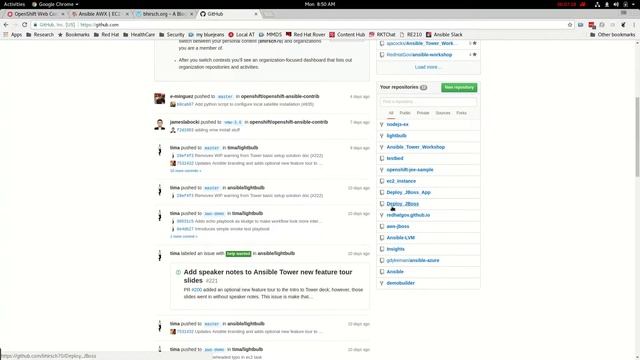640x360 pixels.
Task: Open the Deploy_JBoss_App repository
Action: click(x=409, y=192)
